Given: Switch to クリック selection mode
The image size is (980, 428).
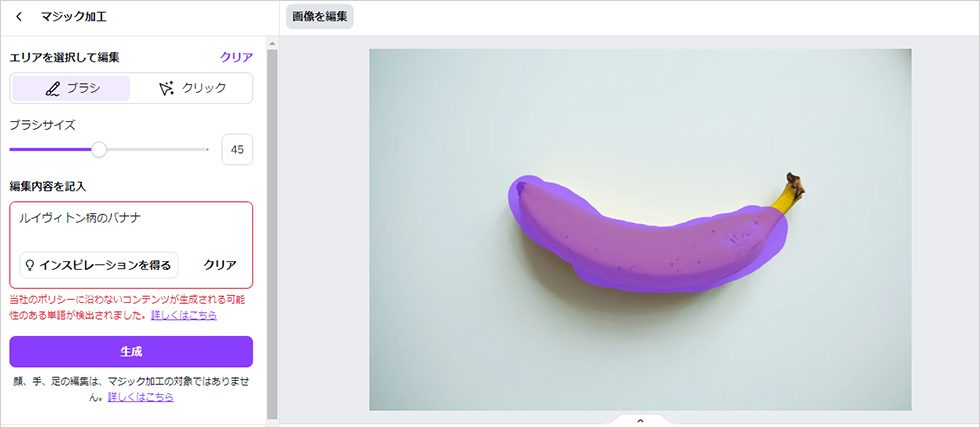Looking at the screenshot, I should pyautogui.click(x=191, y=88).
